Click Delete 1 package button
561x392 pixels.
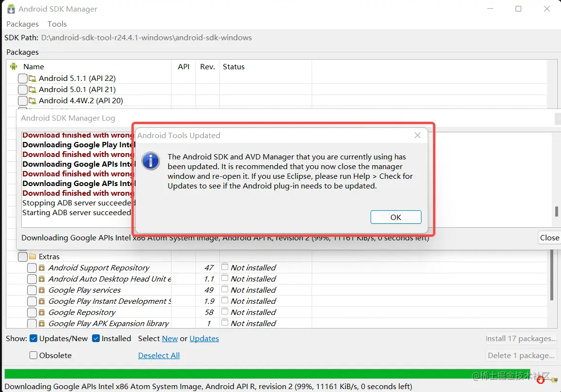click(521, 356)
